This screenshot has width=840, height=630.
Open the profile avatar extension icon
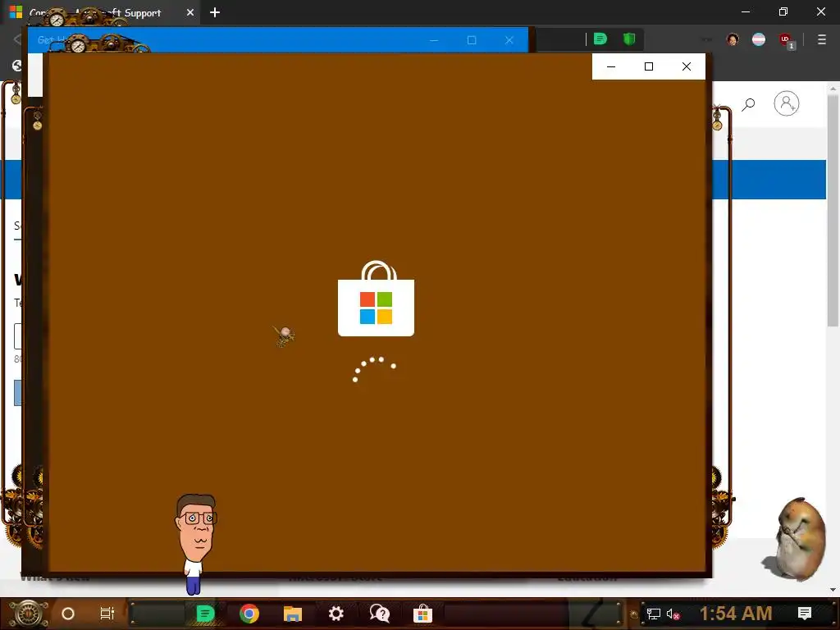pyautogui.click(x=733, y=39)
